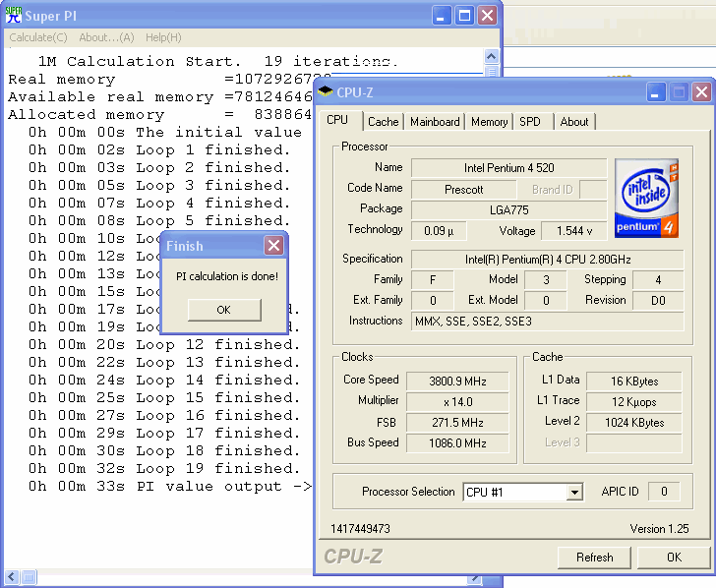Click the Model value 3
The width and height of the screenshot is (716, 588).
[x=546, y=280]
